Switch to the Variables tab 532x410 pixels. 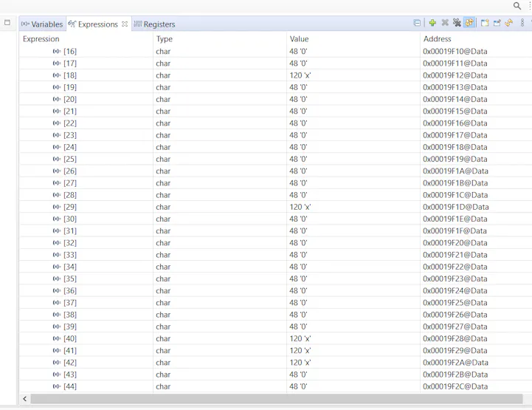point(42,24)
